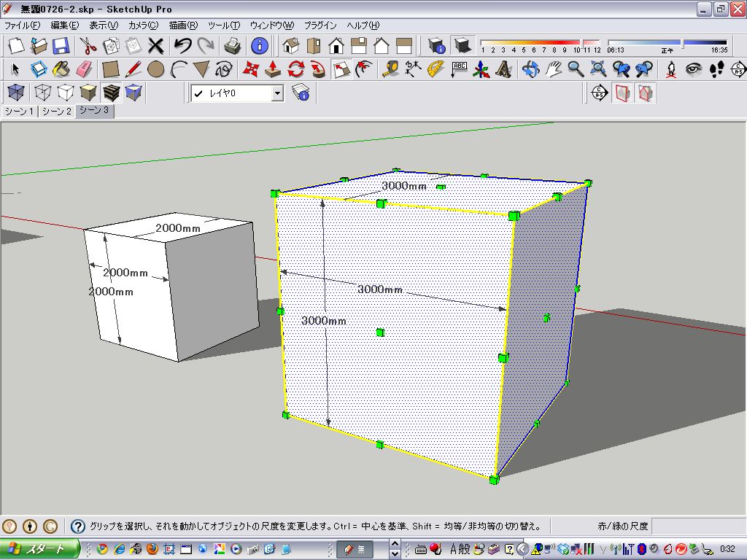This screenshot has height=560, width=747.
Task: Switch to シーン 1 tab
Action: [x=19, y=111]
